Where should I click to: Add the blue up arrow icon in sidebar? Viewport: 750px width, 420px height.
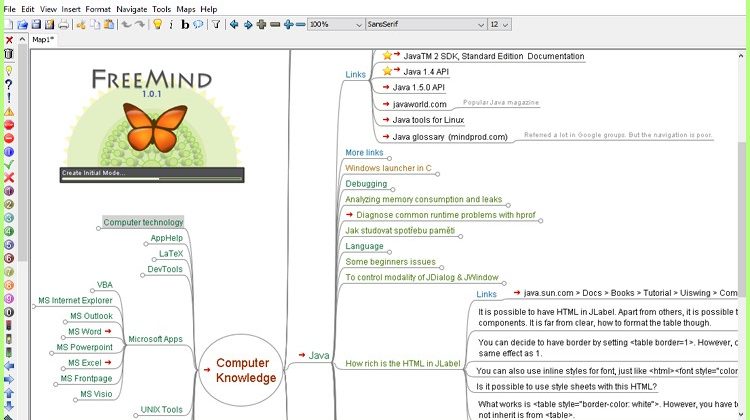pyautogui.click(x=9, y=393)
